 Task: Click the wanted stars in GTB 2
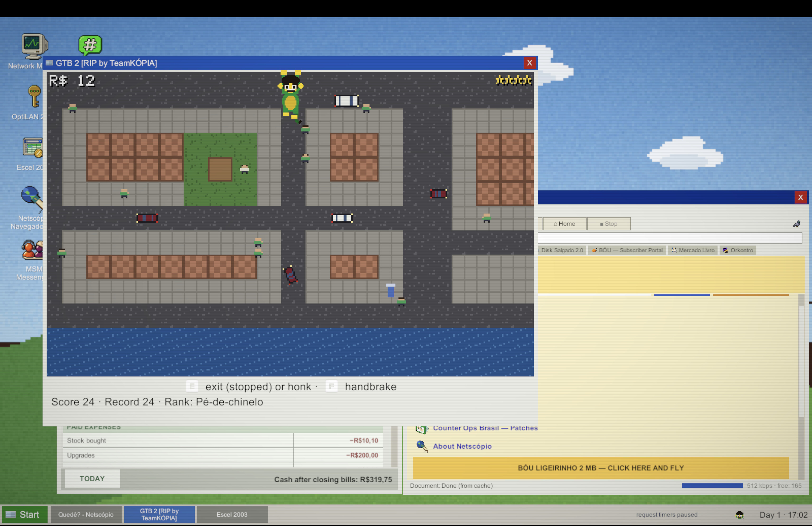coord(514,81)
